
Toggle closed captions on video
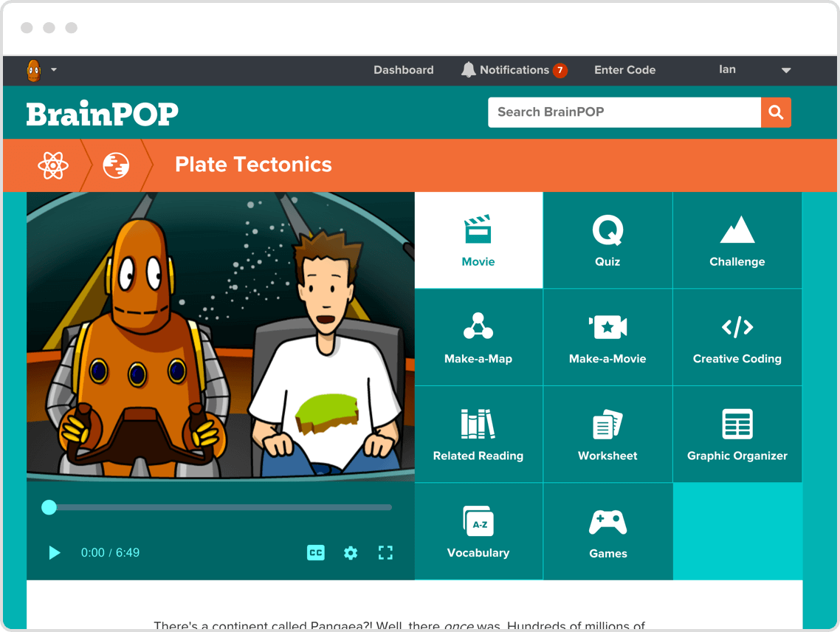coord(316,552)
